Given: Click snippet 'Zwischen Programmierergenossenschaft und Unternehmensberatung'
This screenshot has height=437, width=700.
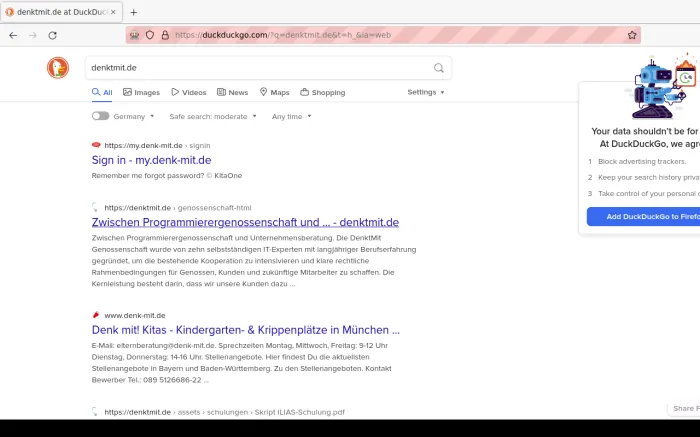Looking at the screenshot, I should pyautogui.click(x=254, y=261).
